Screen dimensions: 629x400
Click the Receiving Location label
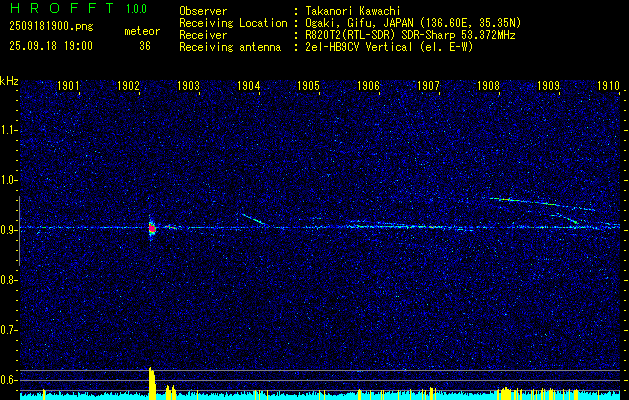point(233,23)
